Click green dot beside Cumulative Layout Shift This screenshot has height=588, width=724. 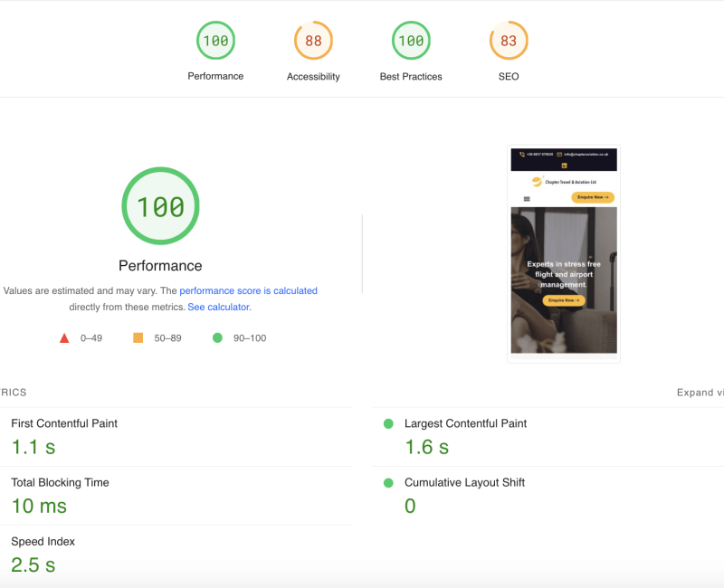click(x=388, y=483)
